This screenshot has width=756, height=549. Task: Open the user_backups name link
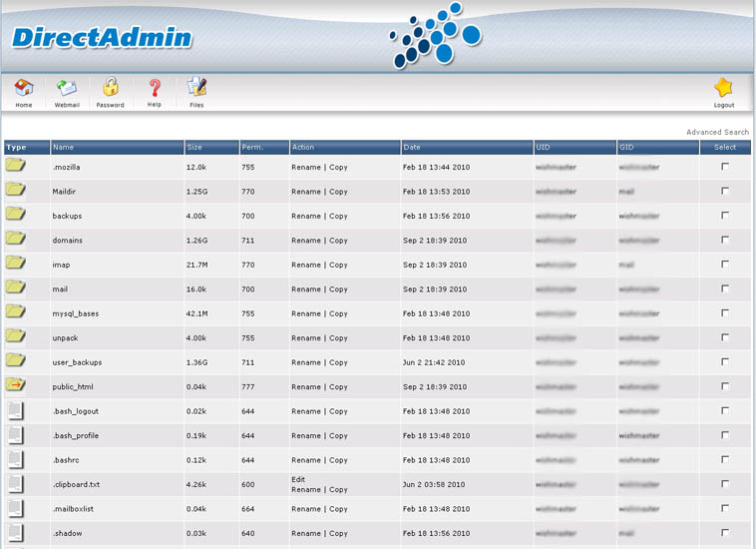click(x=77, y=362)
